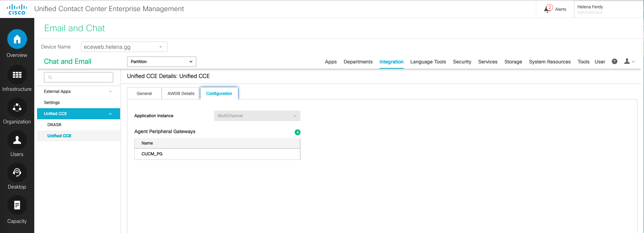The height and width of the screenshot is (233, 644).
Task: Click the Alerts bell icon
Action: (x=548, y=9)
